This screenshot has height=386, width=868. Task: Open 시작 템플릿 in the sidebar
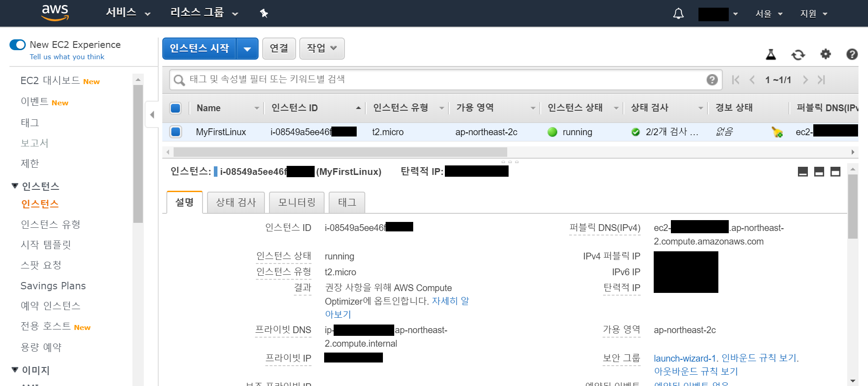click(46, 245)
